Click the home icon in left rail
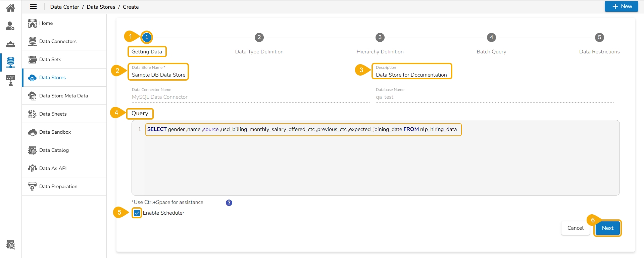This screenshot has width=644, height=258. (x=11, y=7)
